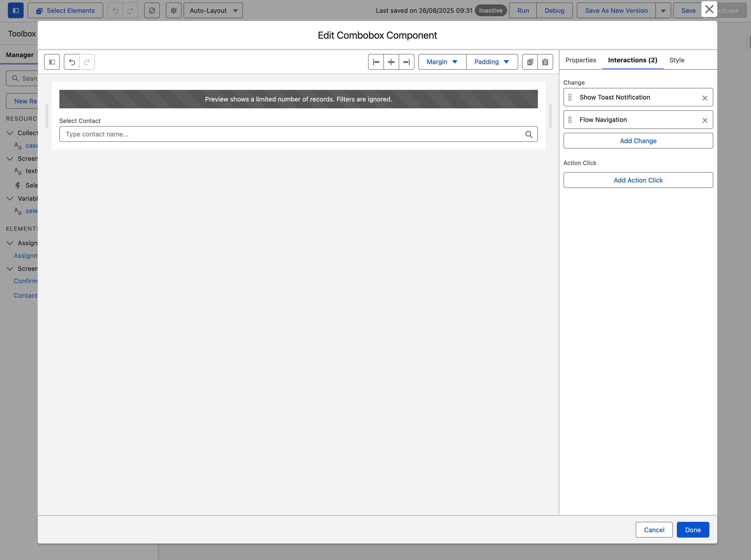Click the align left icon in the toolbar

tap(376, 62)
